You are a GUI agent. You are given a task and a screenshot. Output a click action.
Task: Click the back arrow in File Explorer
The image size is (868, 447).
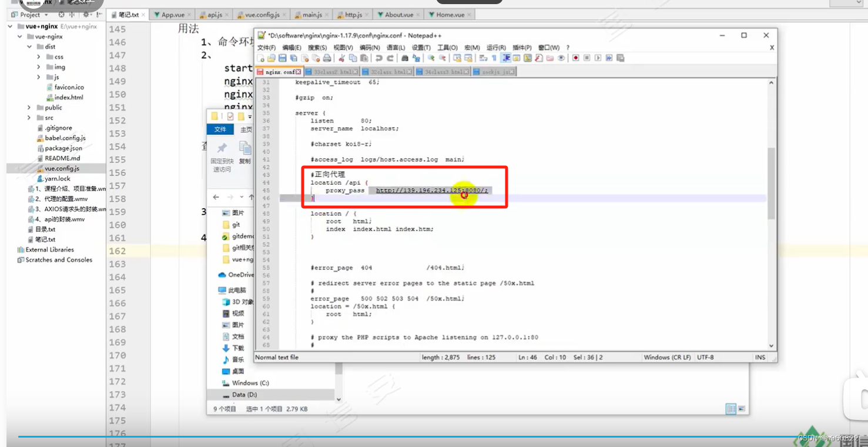216,197
